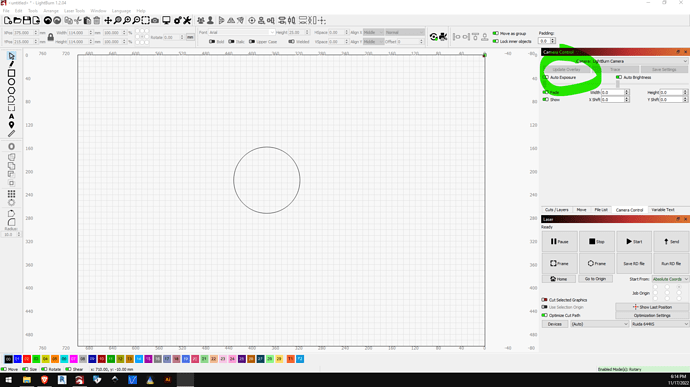Open the Camera selection dropdown
690x387 pixels.
coord(615,61)
